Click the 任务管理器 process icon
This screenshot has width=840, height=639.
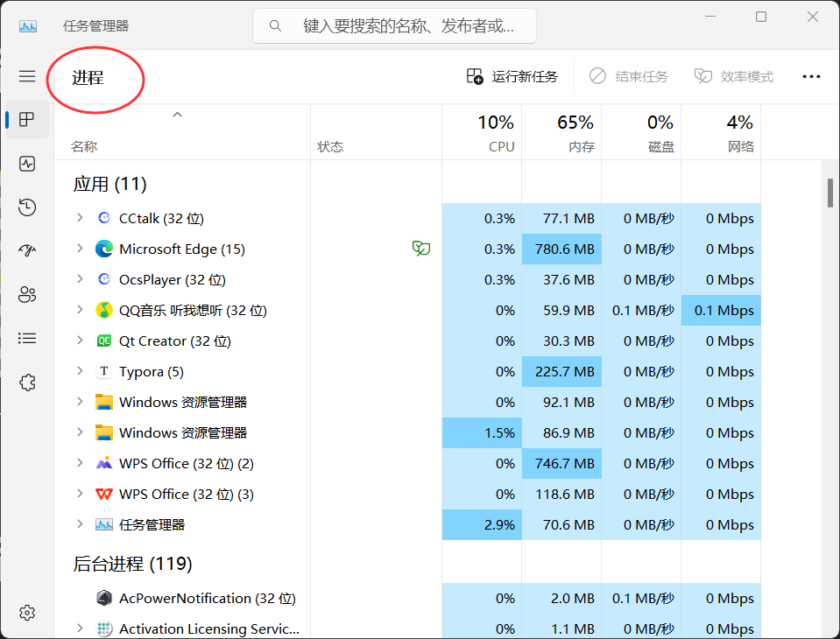[x=104, y=524]
